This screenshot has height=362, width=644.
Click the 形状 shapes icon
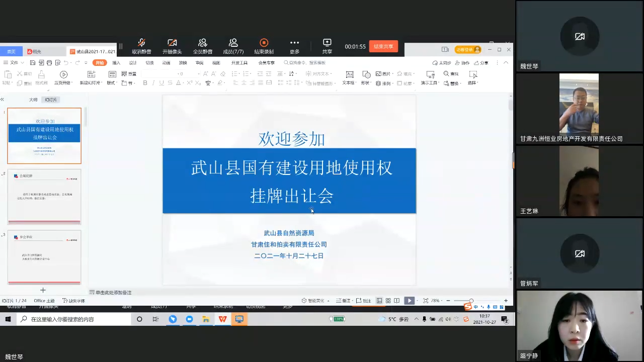(366, 74)
